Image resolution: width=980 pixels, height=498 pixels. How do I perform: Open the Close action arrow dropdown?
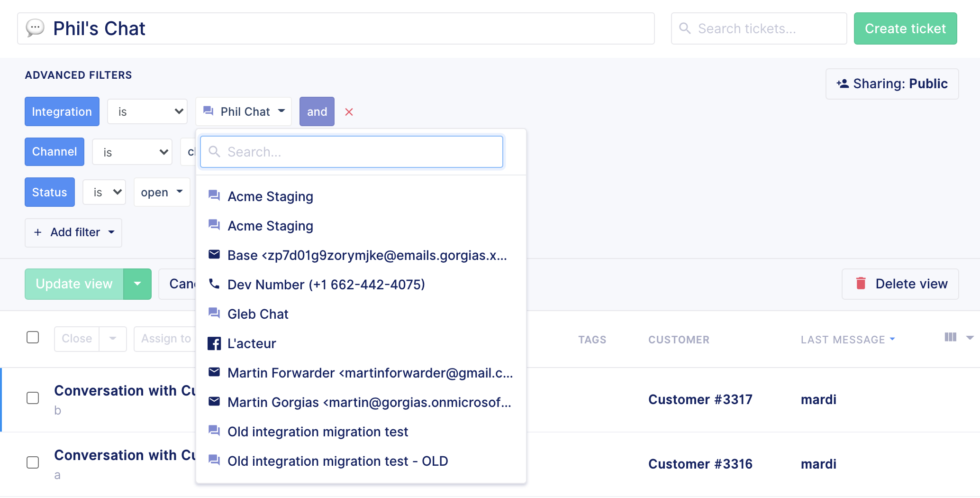(x=113, y=339)
